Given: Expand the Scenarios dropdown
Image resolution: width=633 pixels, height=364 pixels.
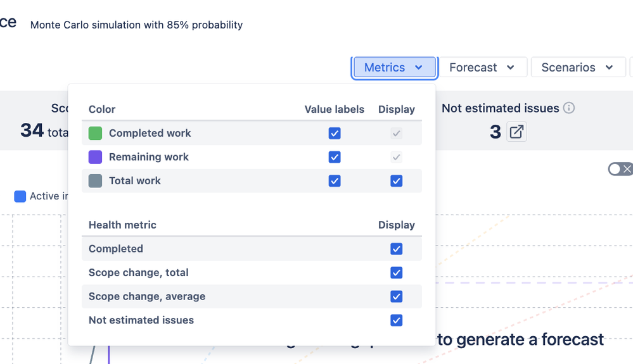Looking at the screenshot, I should click(x=577, y=68).
